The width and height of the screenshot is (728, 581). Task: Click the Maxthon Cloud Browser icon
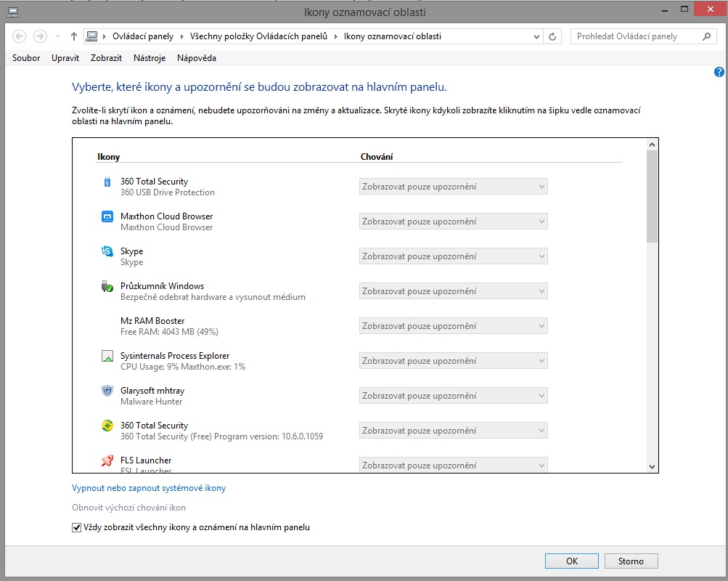point(107,216)
